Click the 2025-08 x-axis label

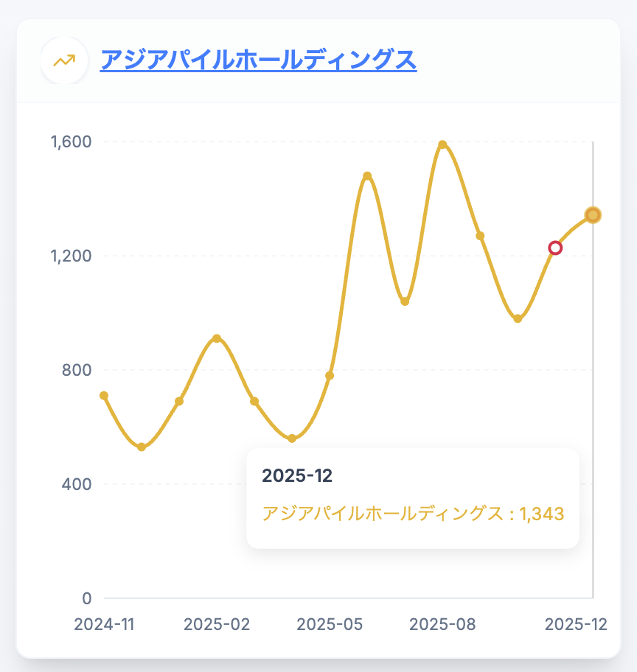click(x=442, y=624)
